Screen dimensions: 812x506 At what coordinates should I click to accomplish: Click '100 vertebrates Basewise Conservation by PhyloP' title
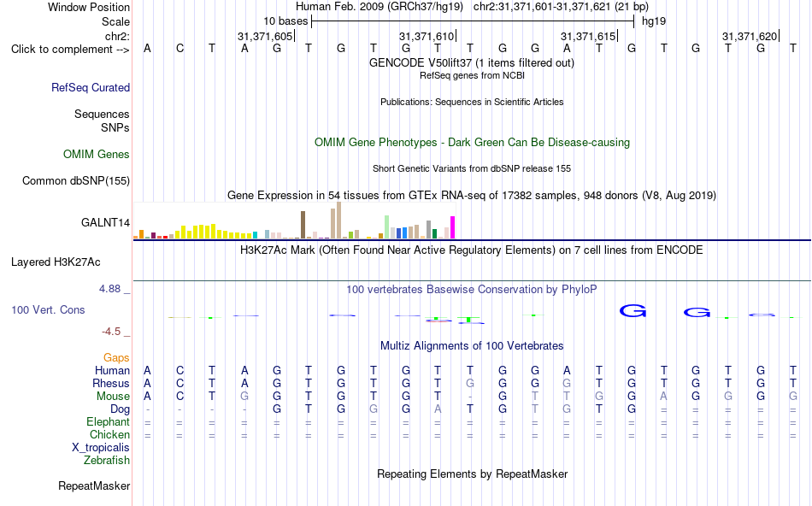pyautogui.click(x=472, y=290)
